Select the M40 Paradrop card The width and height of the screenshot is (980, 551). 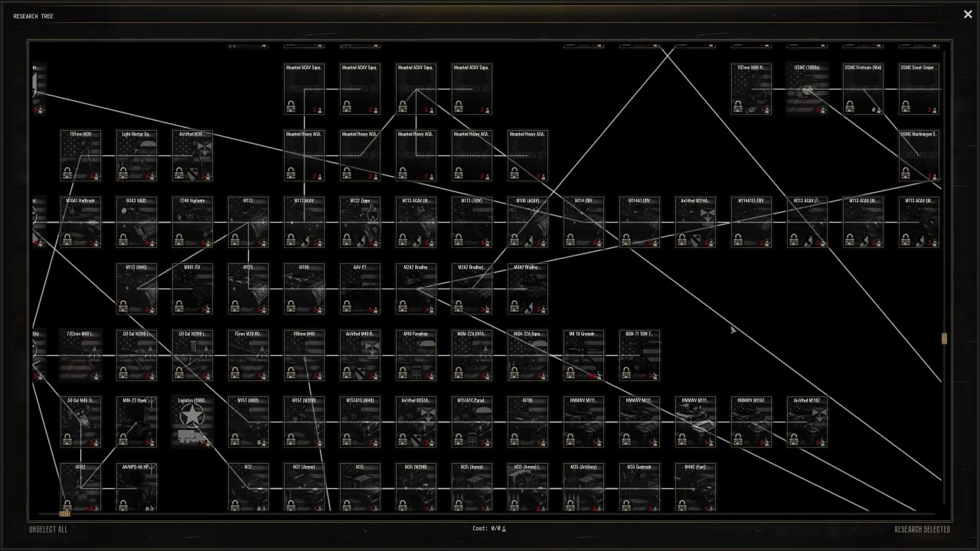416,355
